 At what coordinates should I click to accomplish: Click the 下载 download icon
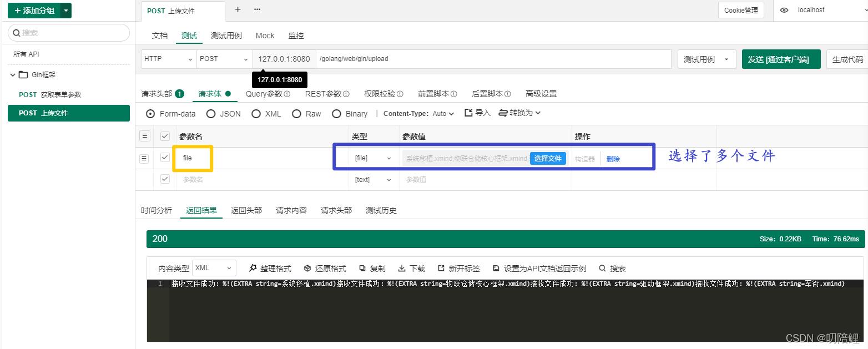[402, 269]
